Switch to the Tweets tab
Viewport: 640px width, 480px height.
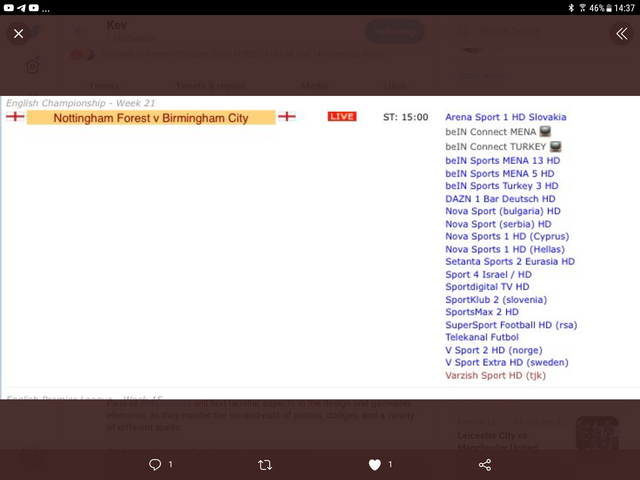point(104,86)
